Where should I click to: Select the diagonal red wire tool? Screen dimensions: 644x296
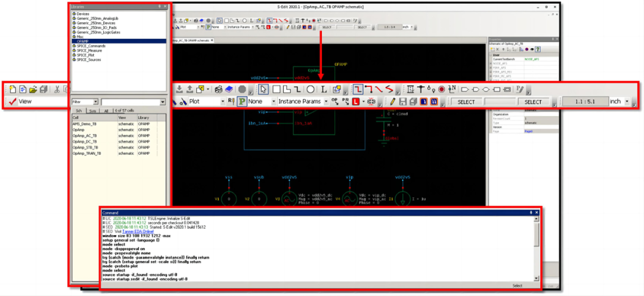coord(379,89)
